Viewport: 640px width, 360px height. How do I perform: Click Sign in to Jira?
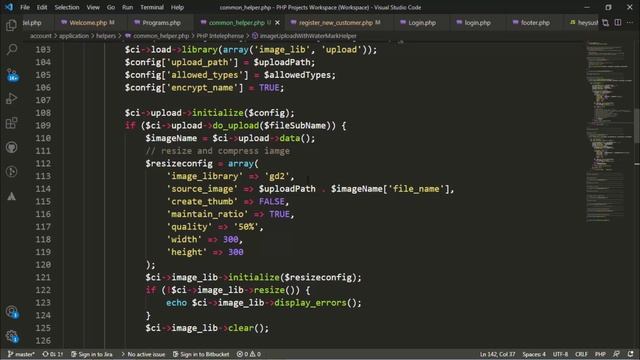click(92, 354)
